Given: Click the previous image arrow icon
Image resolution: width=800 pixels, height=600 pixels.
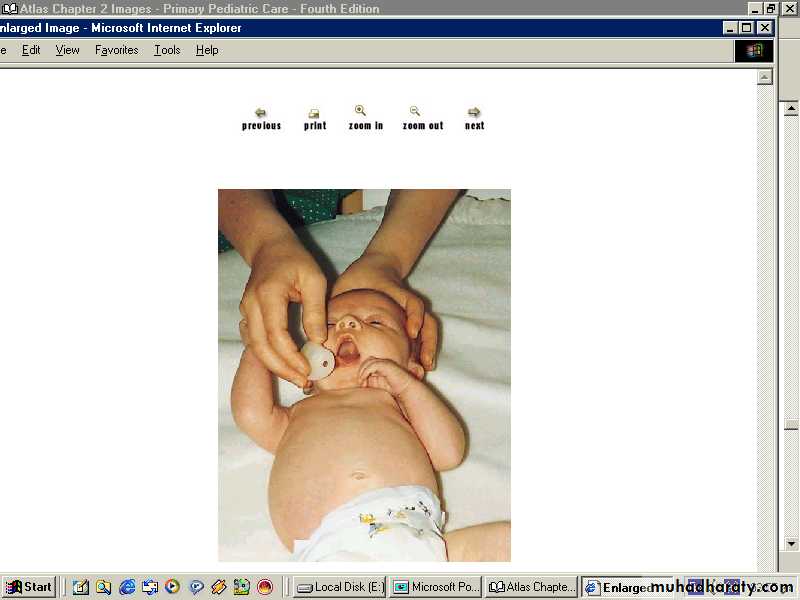Looking at the screenshot, I should (x=261, y=113).
